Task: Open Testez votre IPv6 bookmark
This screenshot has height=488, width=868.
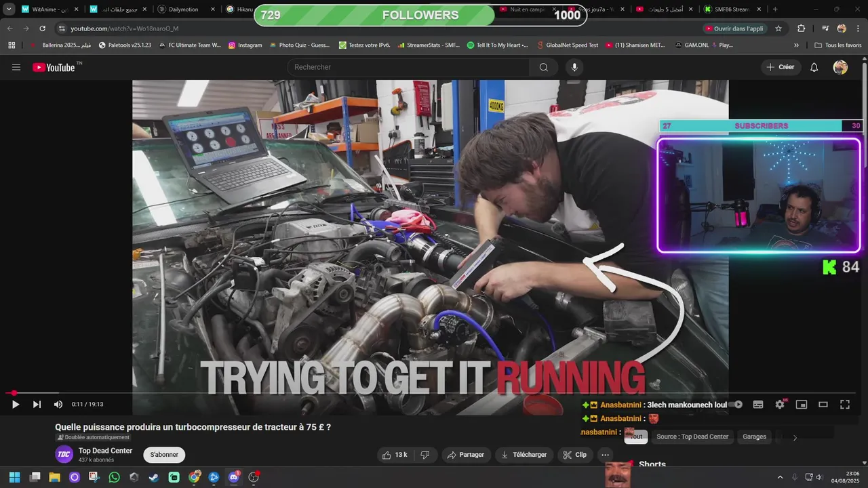Action: [364, 45]
